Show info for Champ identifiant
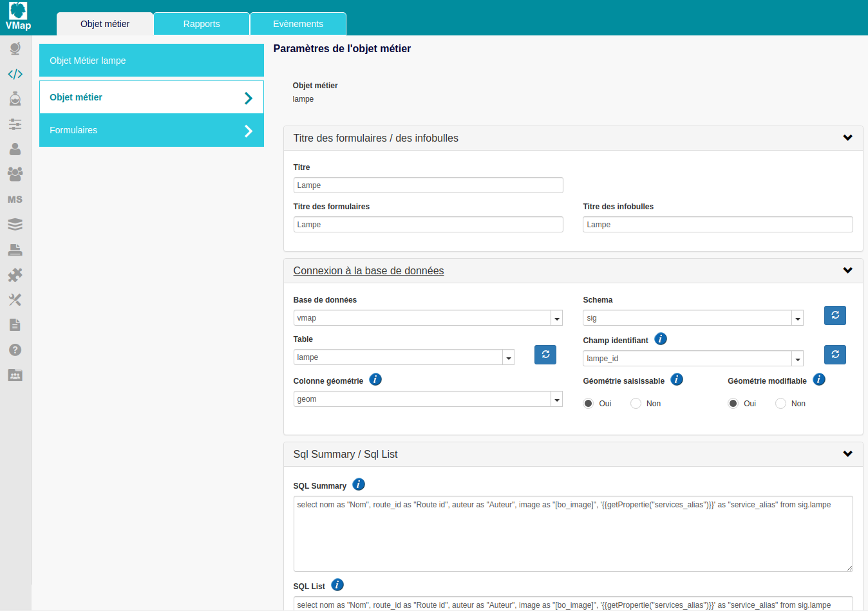Image resolution: width=868 pixels, height=611 pixels. [661, 339]
